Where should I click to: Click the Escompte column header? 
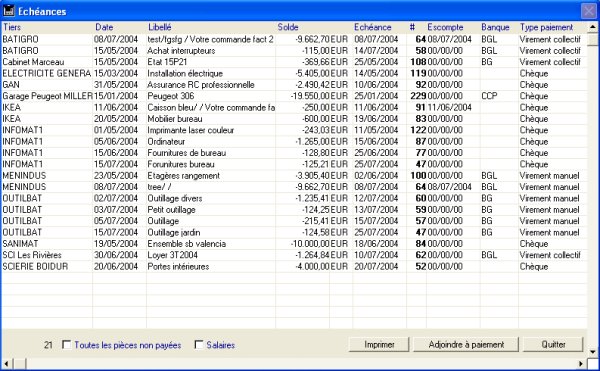pos(445,27)
